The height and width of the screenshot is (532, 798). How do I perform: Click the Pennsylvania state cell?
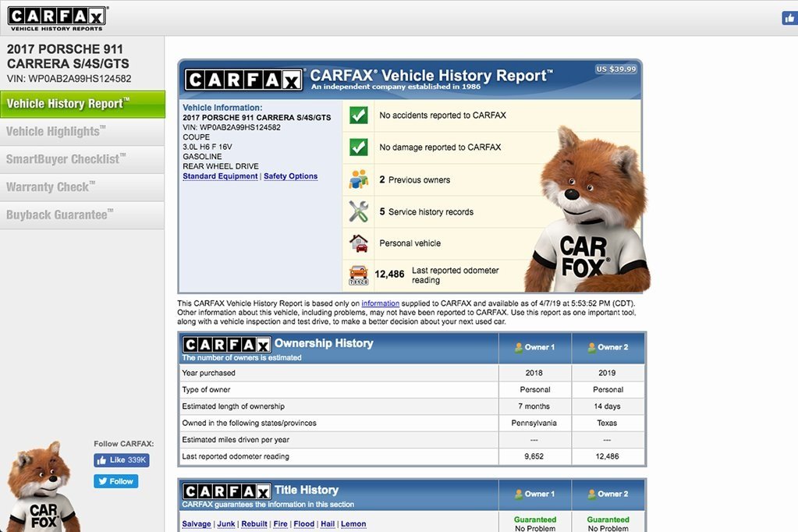click(x=534, y=423)
